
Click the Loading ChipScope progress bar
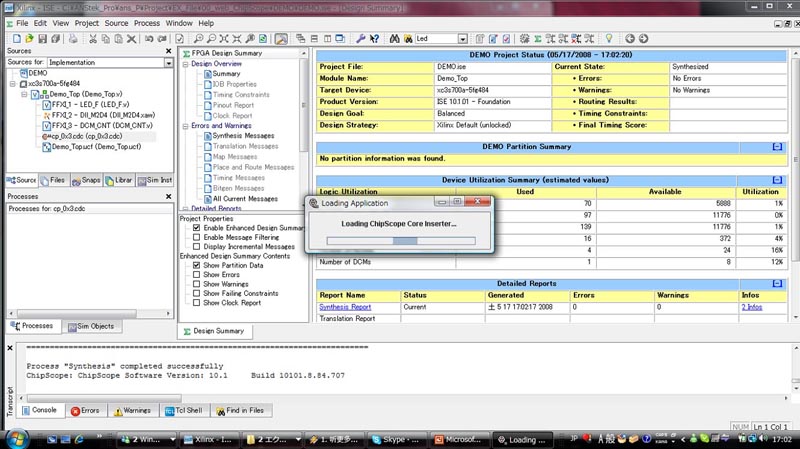pyautogui.click(x=401, y=241)
